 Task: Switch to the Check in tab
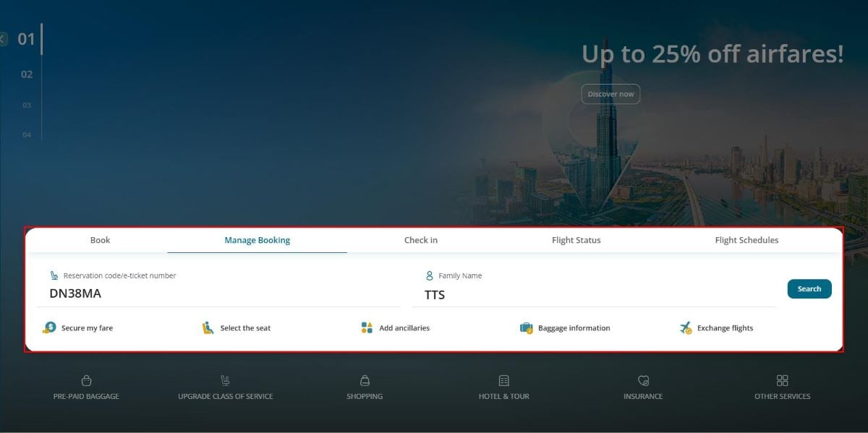pos(420,240)
